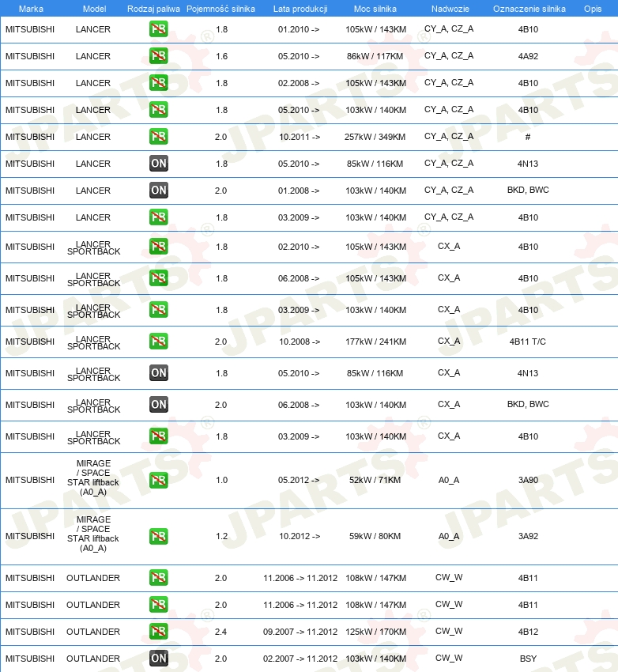Click the diesel ON icon in Lancer 4N13 row
The width and height of the screenshot is (618, 672).
pyautogui.click(x=159, y=164)
